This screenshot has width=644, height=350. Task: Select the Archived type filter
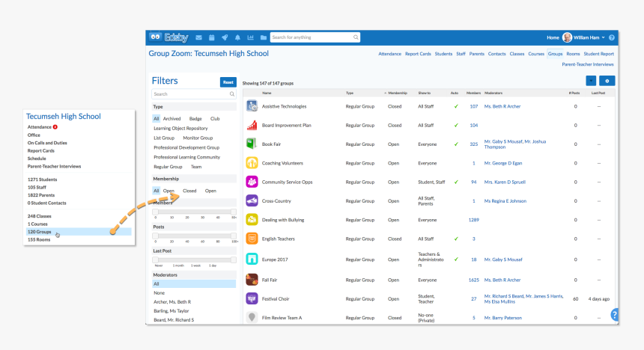click(171, 118)
